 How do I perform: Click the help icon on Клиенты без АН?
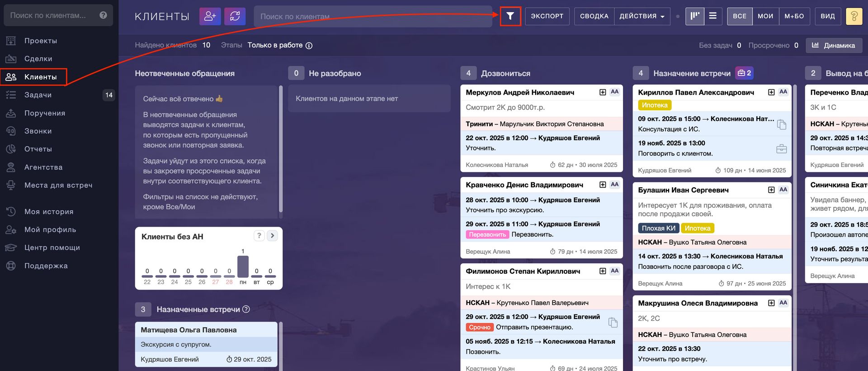[x=259, y=236]
